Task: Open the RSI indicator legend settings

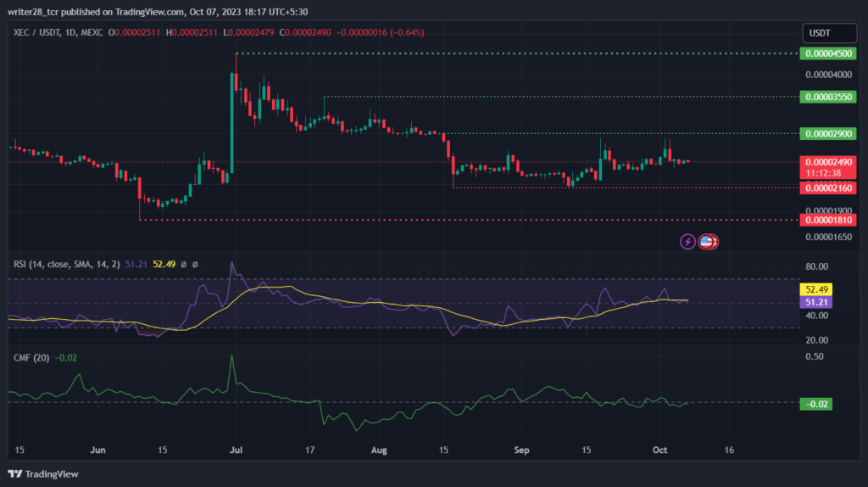Action: click(66, 264)
